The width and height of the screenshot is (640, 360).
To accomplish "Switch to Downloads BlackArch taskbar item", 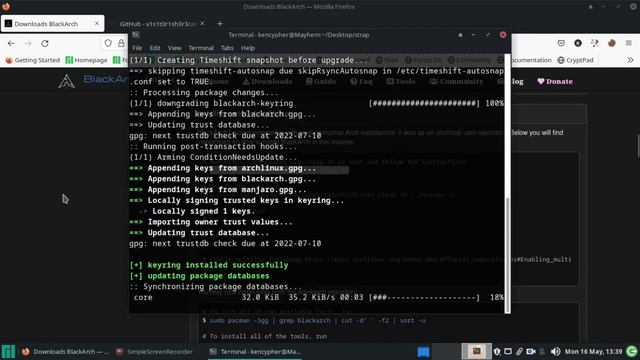I will (x=65, y=351).
